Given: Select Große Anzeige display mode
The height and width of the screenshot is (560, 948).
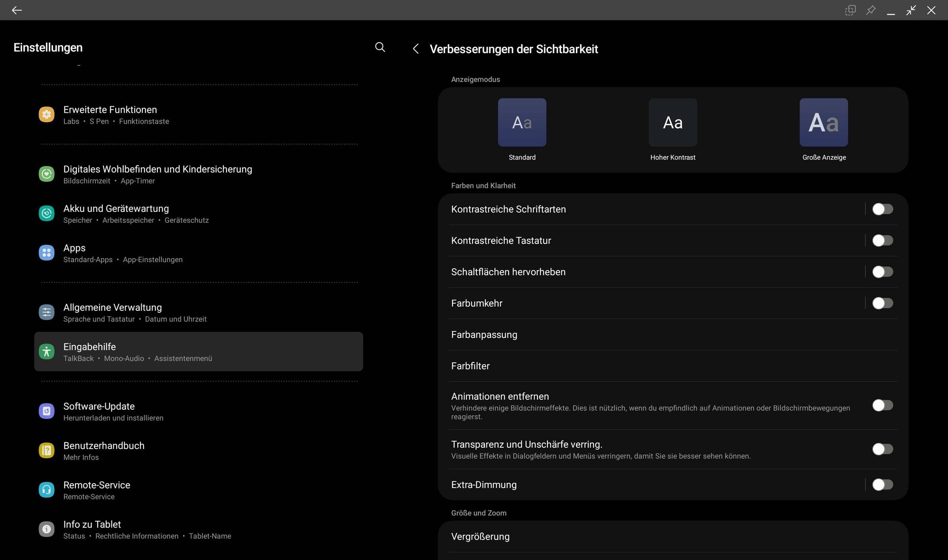Looking at the screenshot, I should coord(824,122).
